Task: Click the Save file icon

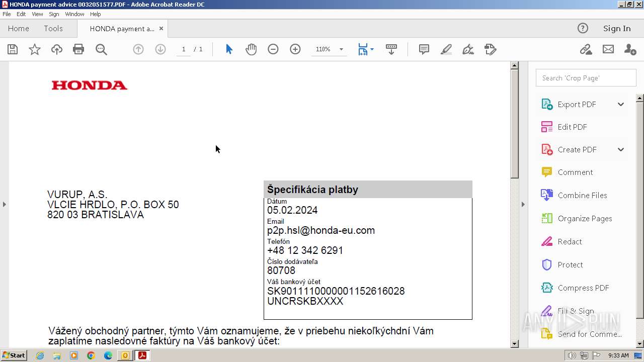Action: (x=13, y=49)
